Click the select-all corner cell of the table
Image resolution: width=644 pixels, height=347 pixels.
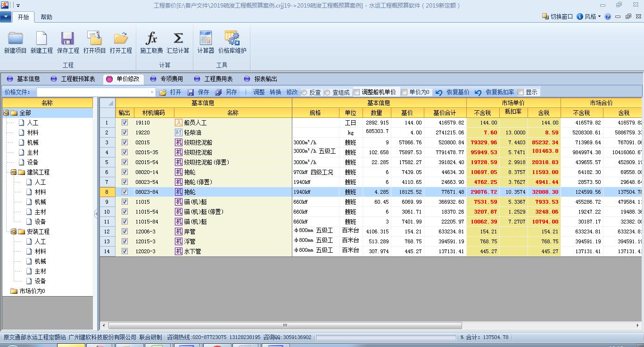tap(107, 103)
